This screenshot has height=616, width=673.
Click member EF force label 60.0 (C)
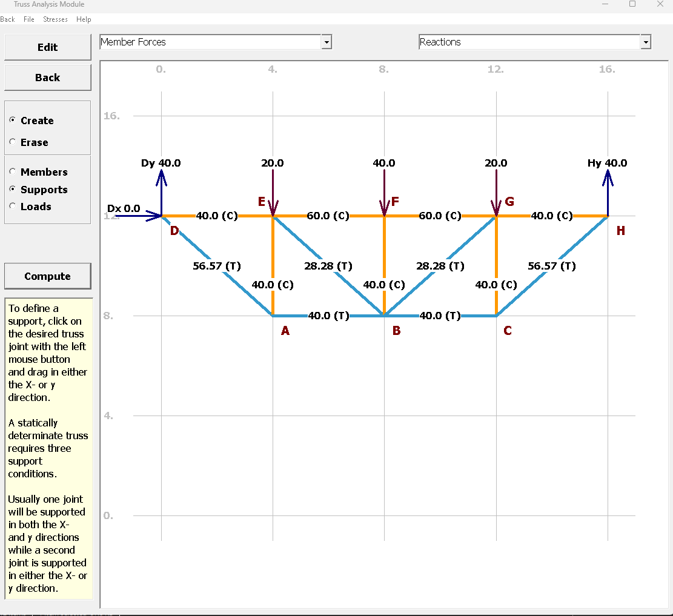click(x=328, y=216)
